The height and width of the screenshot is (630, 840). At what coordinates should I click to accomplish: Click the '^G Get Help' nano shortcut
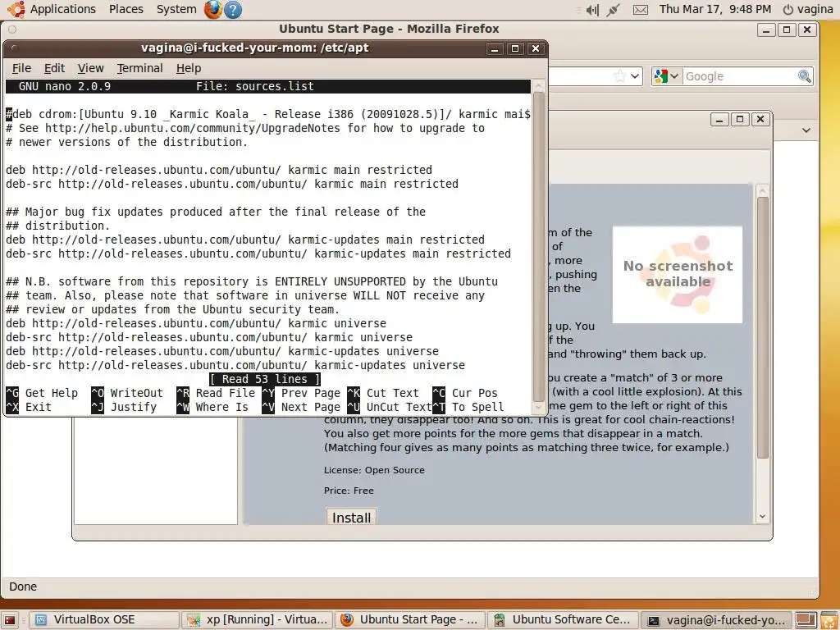click(42, 393)
